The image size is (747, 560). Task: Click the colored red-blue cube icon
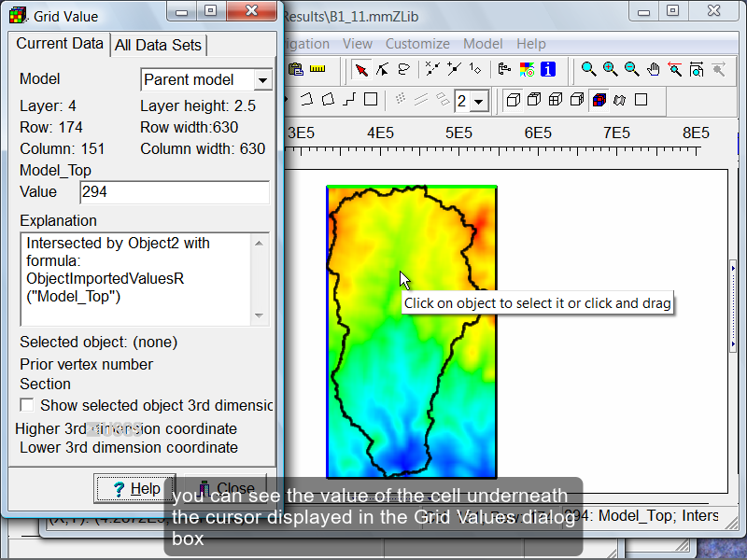coord(599,100)
